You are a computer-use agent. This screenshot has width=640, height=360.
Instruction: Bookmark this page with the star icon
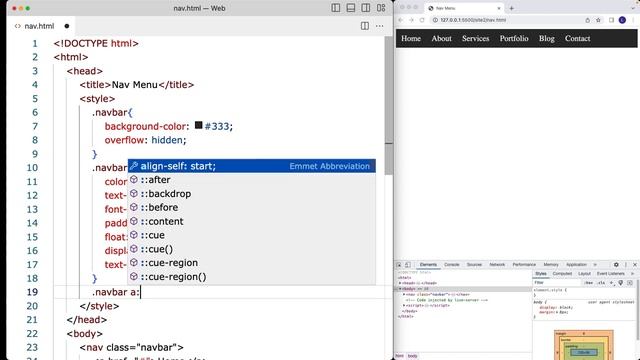coord(598,20)
